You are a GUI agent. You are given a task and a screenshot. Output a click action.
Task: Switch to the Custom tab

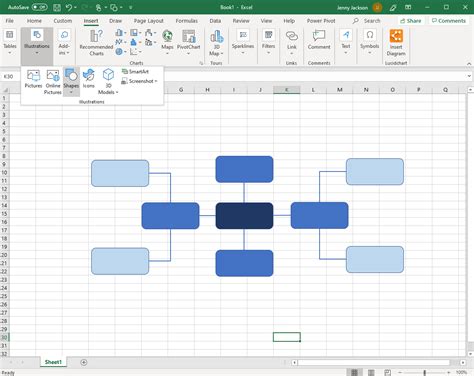tap(63, 21)
